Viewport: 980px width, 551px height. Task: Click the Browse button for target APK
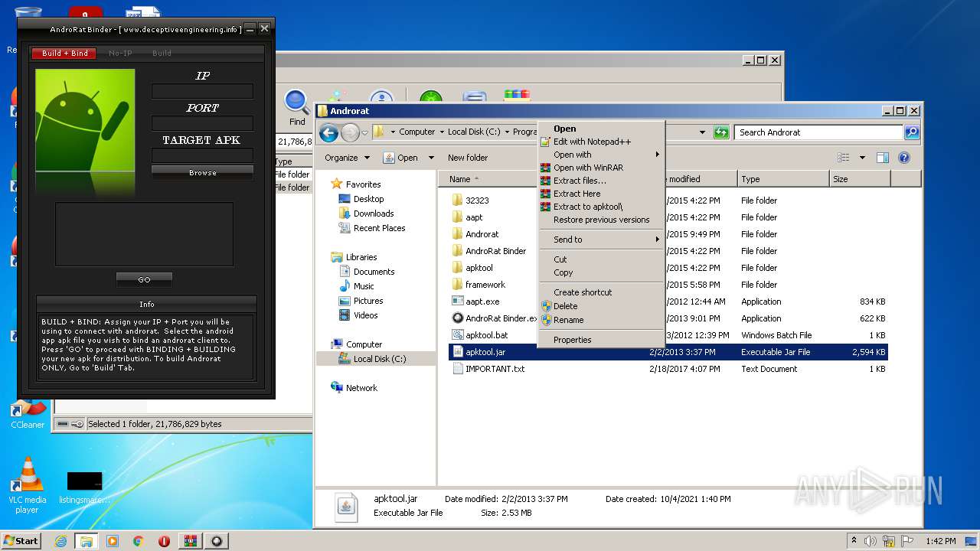pyautogui.click(x=202, y=173)
